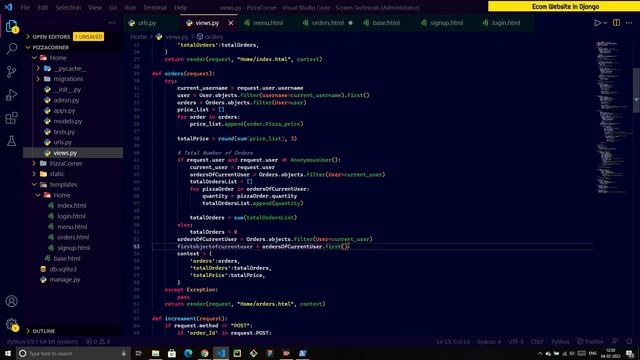Viewport: 640px width, 360px height.
Task: Click the Run Python File play button
Action: point(597,23)
